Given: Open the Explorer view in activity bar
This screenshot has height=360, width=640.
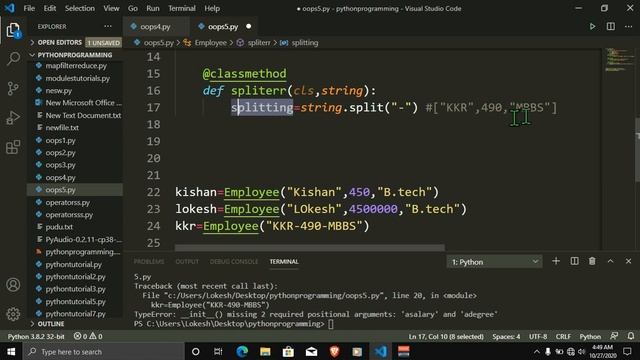Looking at the screenshot, I should pyautogui.click(x=13, y=30).
